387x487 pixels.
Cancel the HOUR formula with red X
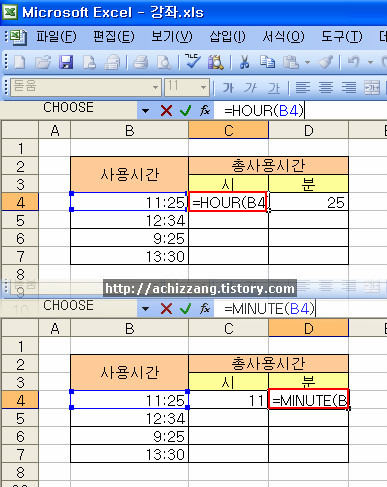click(166, 110)
